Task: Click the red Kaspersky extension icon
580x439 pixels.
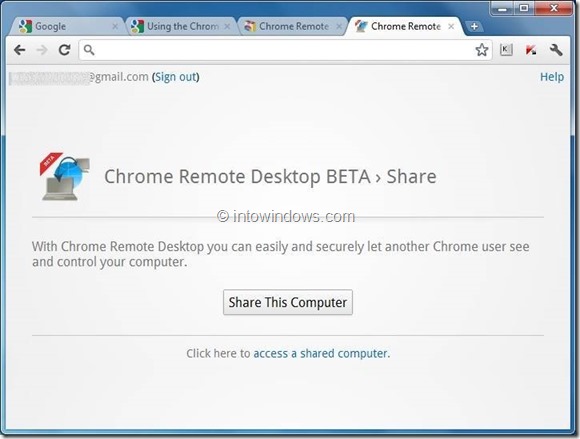Action: (x=531, y=50)
